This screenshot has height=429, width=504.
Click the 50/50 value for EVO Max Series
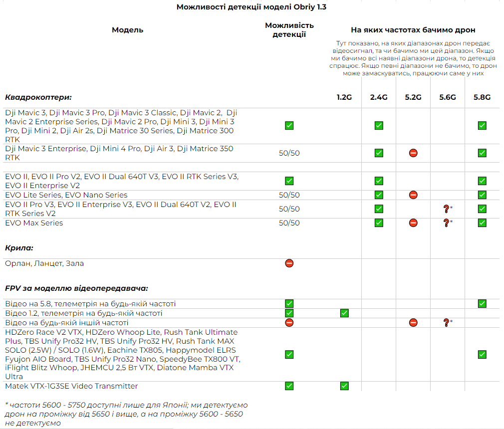[x=289, y=223]
